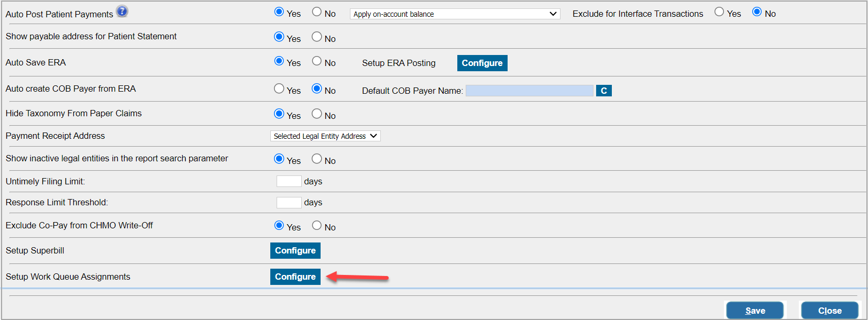Image resolution: width=868 pixels, height=320 pixels.
Task: Select No for Hide Taxonomy From Paper Claims
Action: 317,114
